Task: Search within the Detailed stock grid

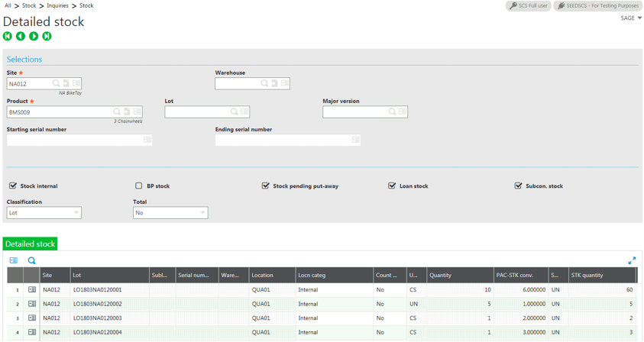Action: (31, 261)
